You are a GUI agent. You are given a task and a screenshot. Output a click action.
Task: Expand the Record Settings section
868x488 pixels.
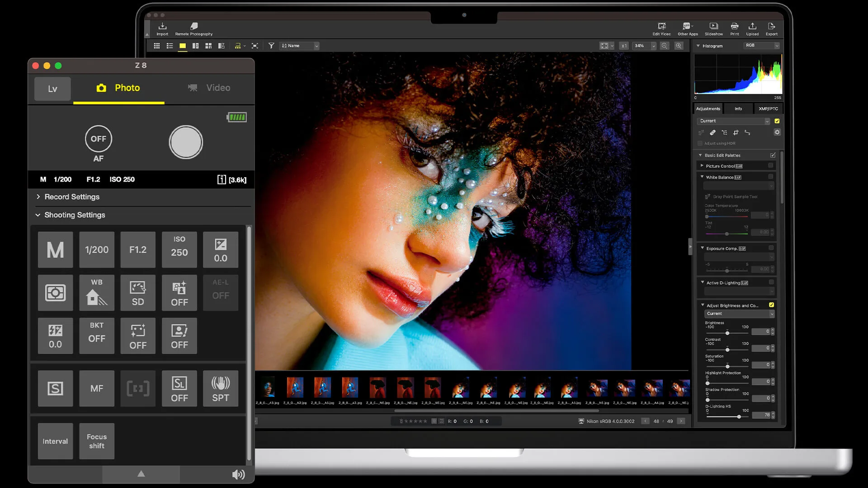pos(71,197)
